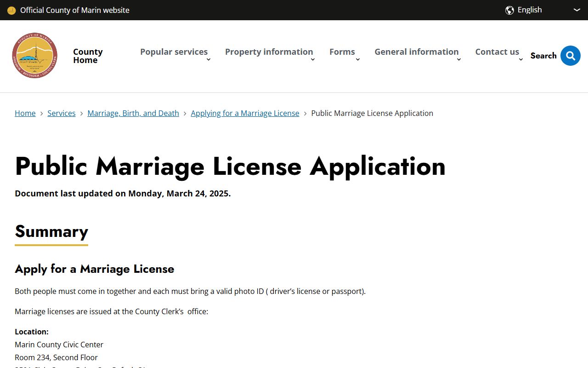The image size is (588, 368).
Task: Click the County of Marin seal logo
Action: tap(34, 56)
